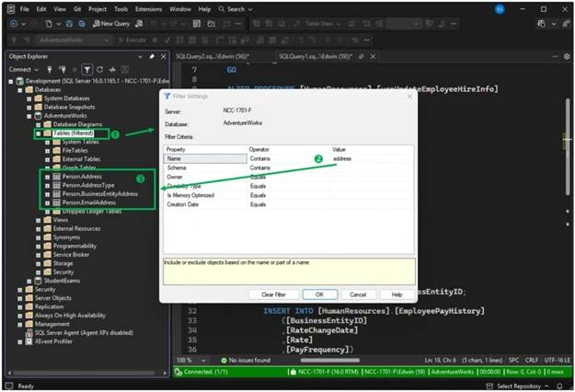Screen dimensions: 575x392
Task: Select the Person.AddressType table
Action: click(88, 186)
